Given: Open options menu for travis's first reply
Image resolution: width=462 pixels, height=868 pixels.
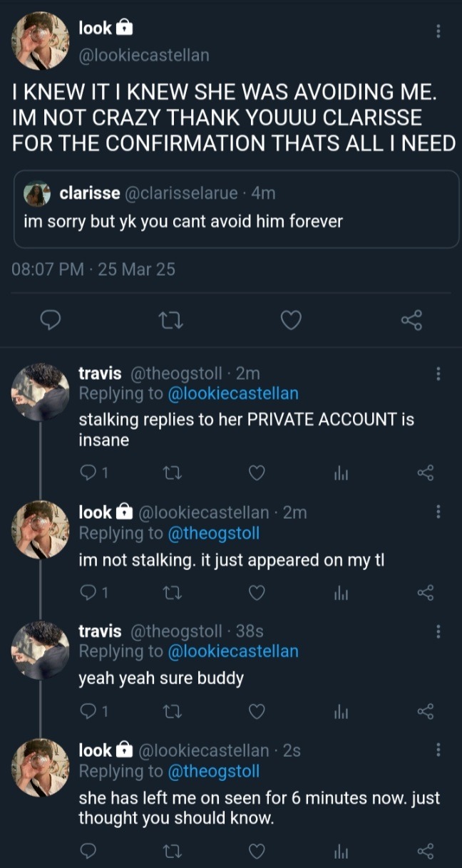Looking at the screenshot, I should [x=438, y=373].
